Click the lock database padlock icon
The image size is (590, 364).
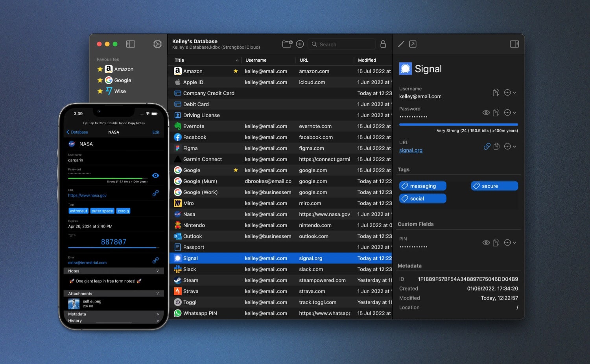pyautogui.click(x=383, y=44)
